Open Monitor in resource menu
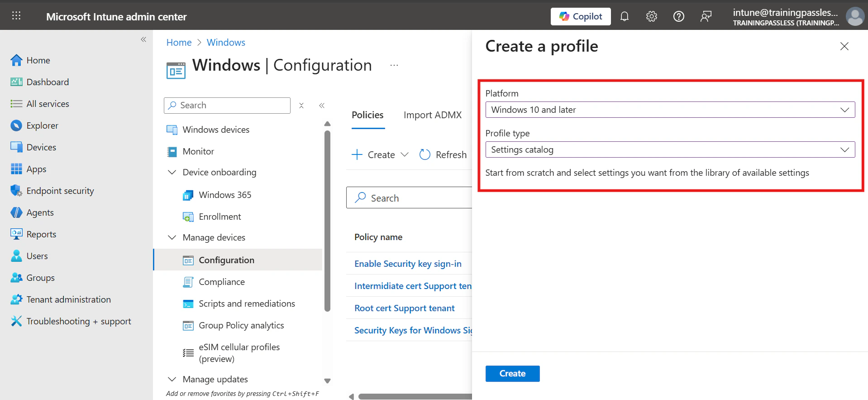Viewport: 868px width, 400px height. (198, 151)
